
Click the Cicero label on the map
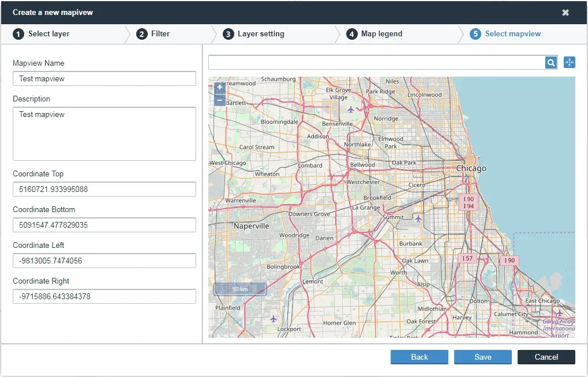pyautogui.click(x=417, y=184)
